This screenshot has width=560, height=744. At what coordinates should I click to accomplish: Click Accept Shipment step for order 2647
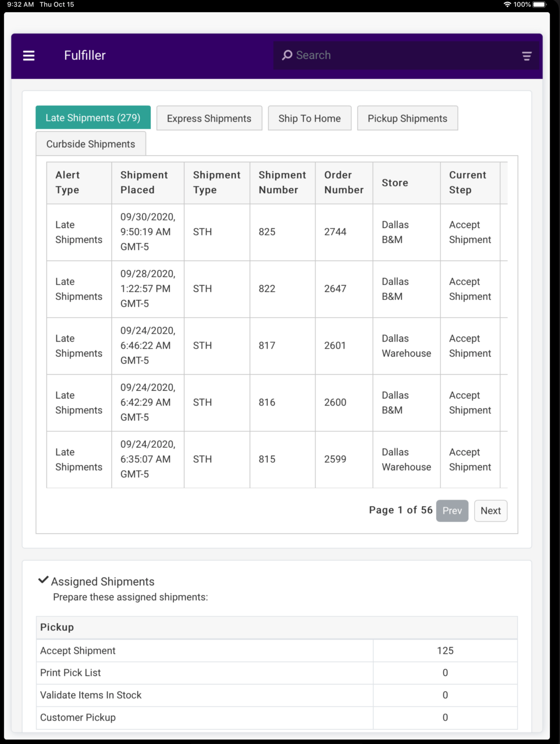click(470, 289)
